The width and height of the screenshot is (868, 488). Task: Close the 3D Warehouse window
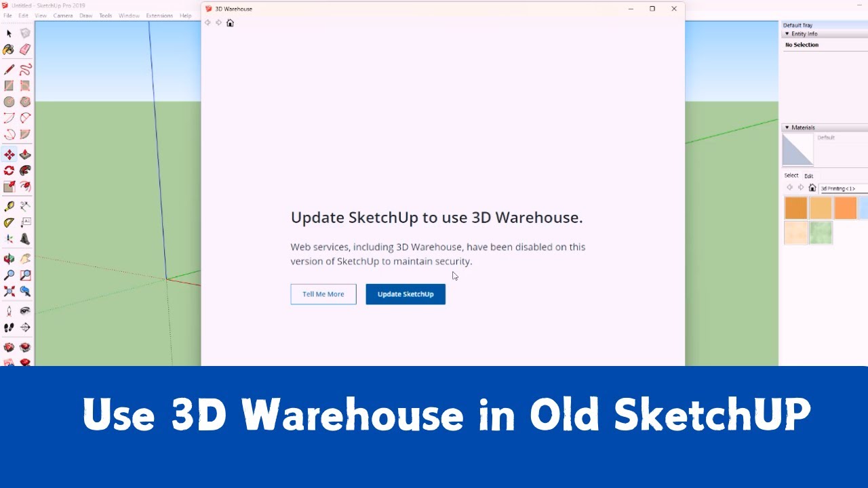click(674, 9)
